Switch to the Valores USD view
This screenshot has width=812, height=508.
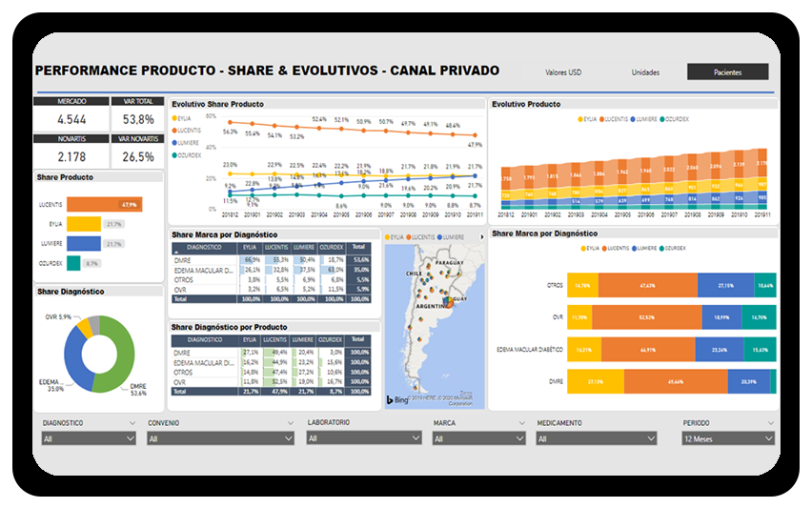(x=563, y=72)
